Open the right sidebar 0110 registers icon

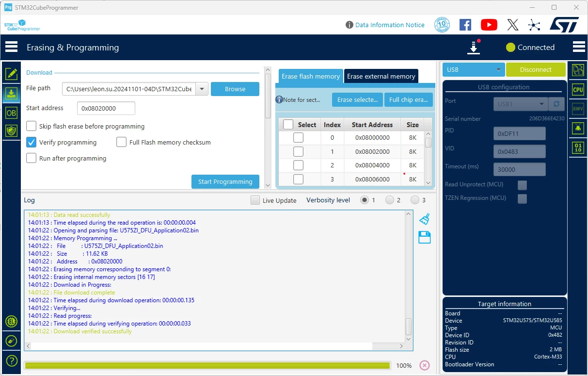pyautogui.click(x=578, y=148)
